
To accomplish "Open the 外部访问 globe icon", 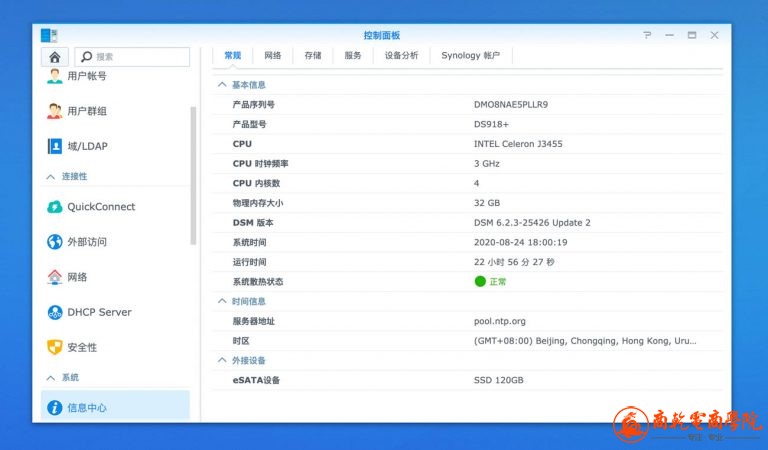I will [55, 242].
